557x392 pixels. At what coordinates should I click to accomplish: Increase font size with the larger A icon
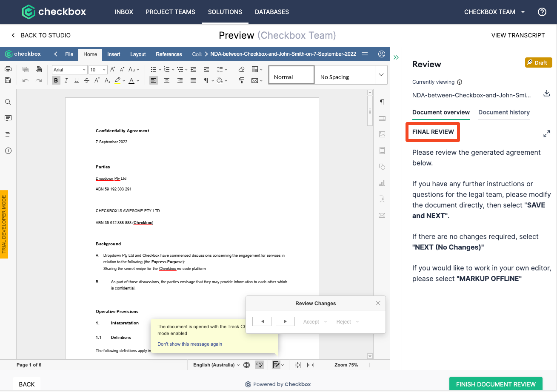click(x=113, y=69)
